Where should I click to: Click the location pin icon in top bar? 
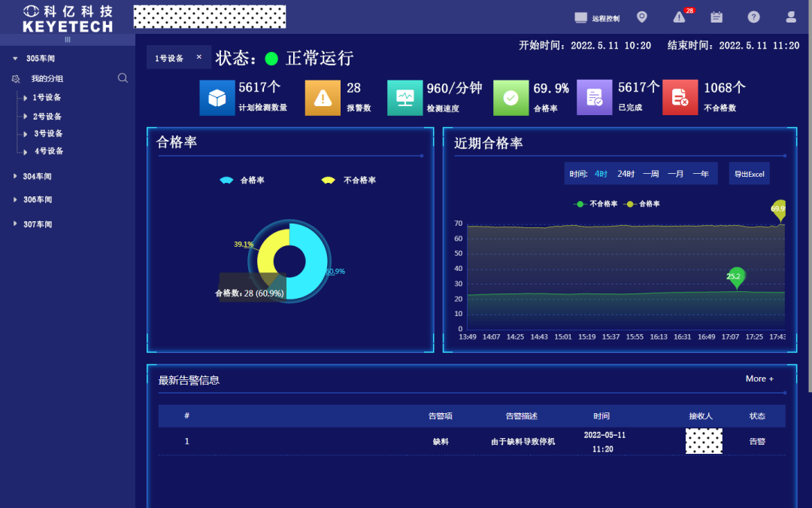641,17
